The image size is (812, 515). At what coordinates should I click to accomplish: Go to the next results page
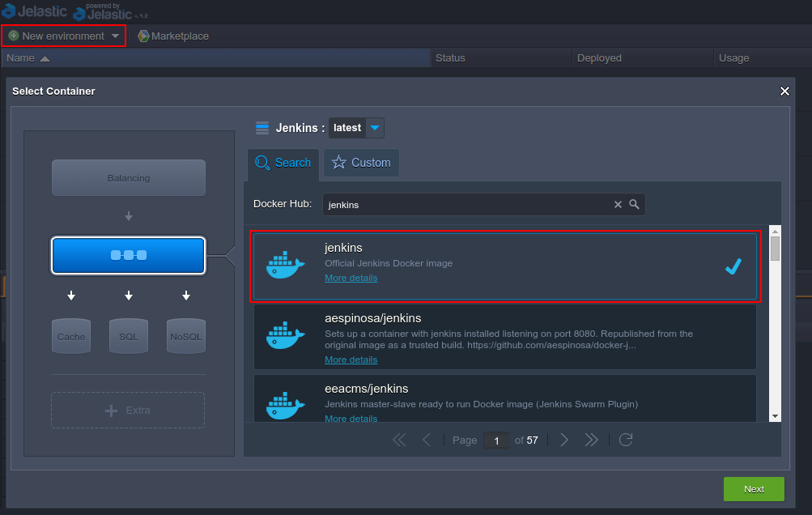(564, 440)
